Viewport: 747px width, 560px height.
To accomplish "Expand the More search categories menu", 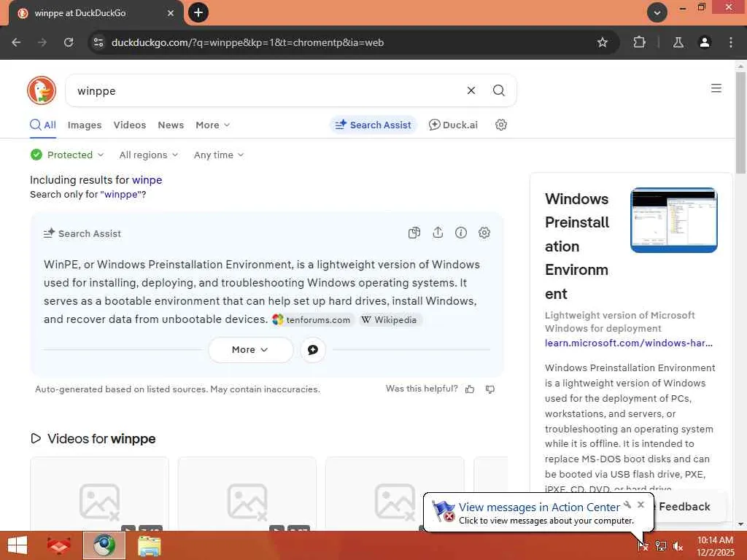I will [x=212, y=125].
